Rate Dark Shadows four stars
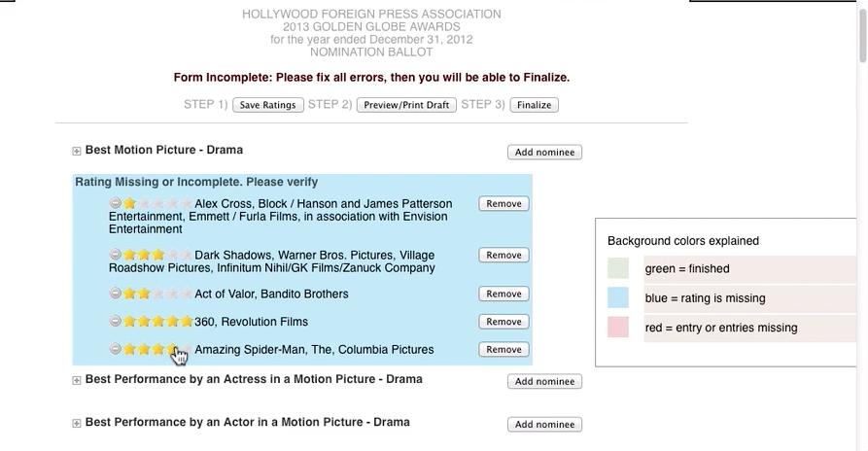This screenshot has width=868, height=451. pos(172,255)
